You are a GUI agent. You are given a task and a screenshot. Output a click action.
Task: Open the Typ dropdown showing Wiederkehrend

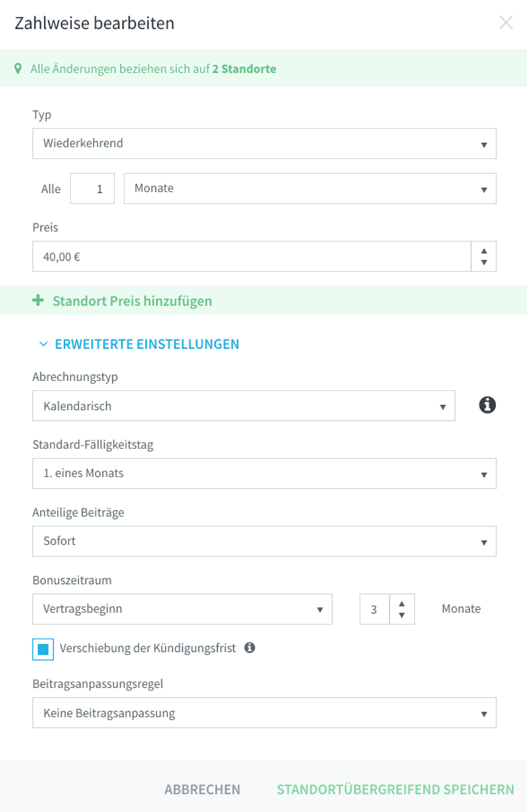click(x=264, y=143)
